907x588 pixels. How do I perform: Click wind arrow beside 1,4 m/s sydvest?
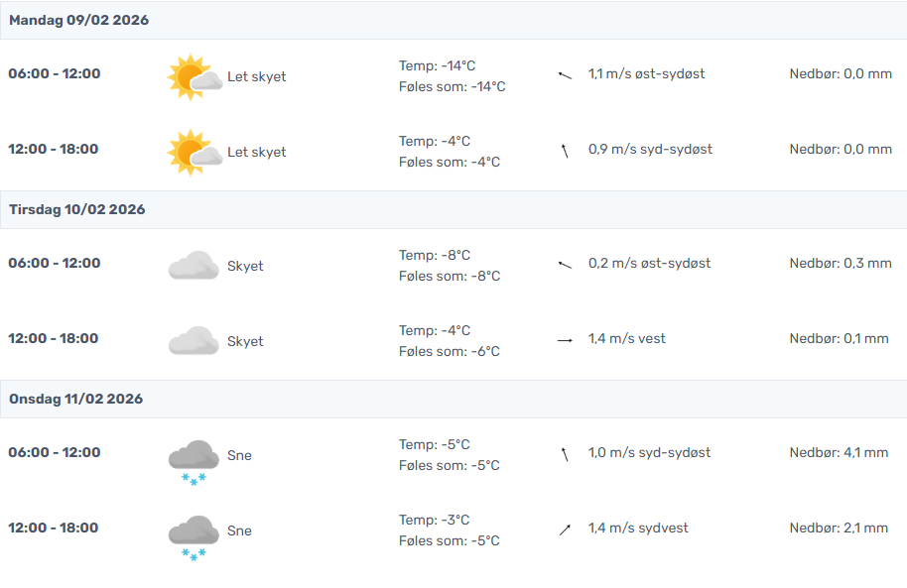pos(566,529)
